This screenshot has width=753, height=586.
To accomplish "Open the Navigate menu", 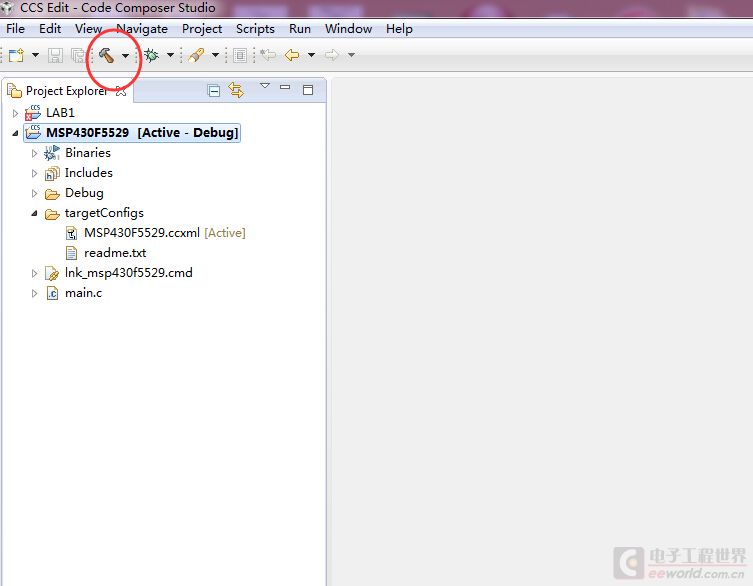I will click(142, 29).
